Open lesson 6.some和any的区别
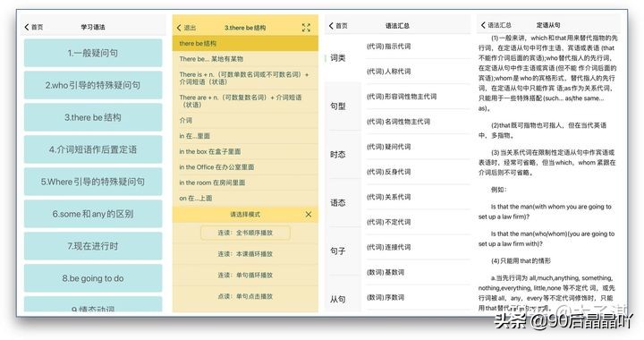The width and height of the screenshot is (644, 340). (93, 214)
